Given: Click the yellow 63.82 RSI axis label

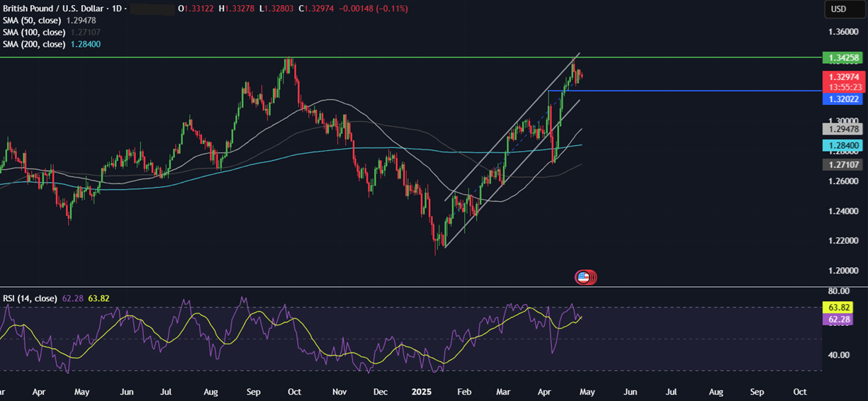Looking at the screenshot, I should [x=839, y=308].
